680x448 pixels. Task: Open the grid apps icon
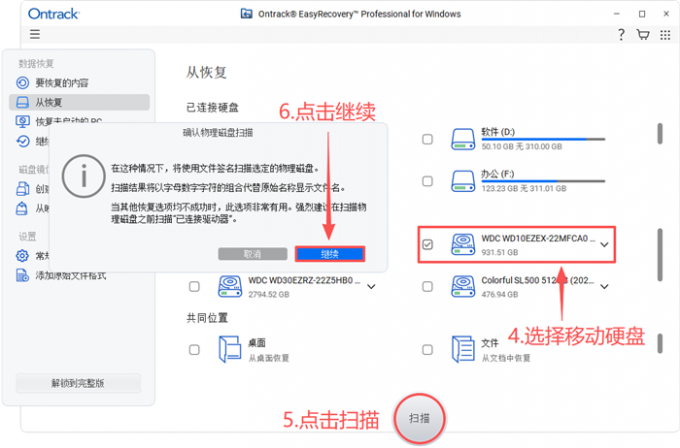(x=665, y=35)
